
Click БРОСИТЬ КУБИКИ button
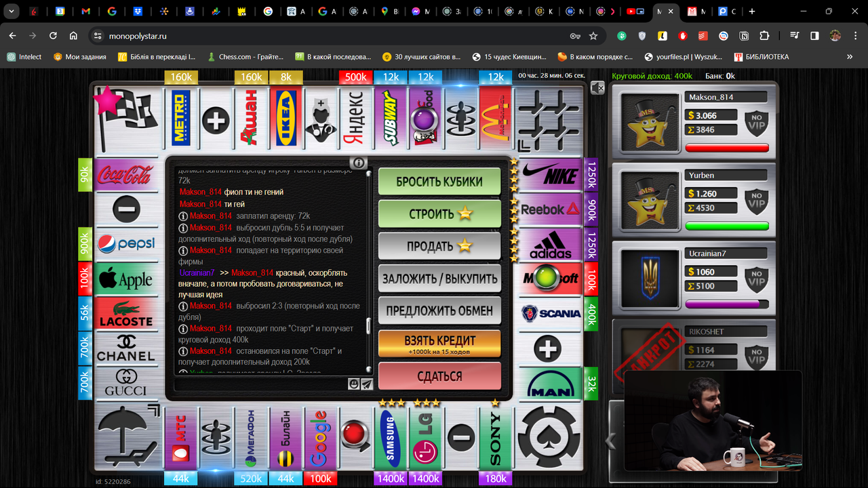(439, 182)
